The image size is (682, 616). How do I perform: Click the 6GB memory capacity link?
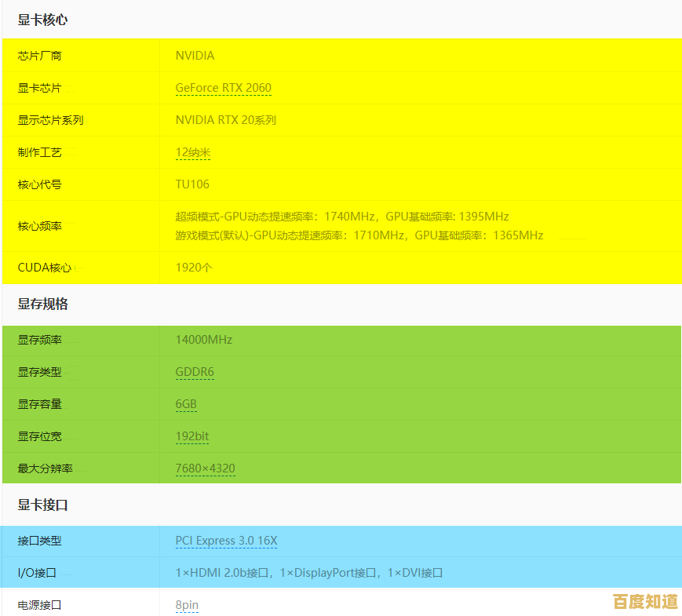coord(187,404)
